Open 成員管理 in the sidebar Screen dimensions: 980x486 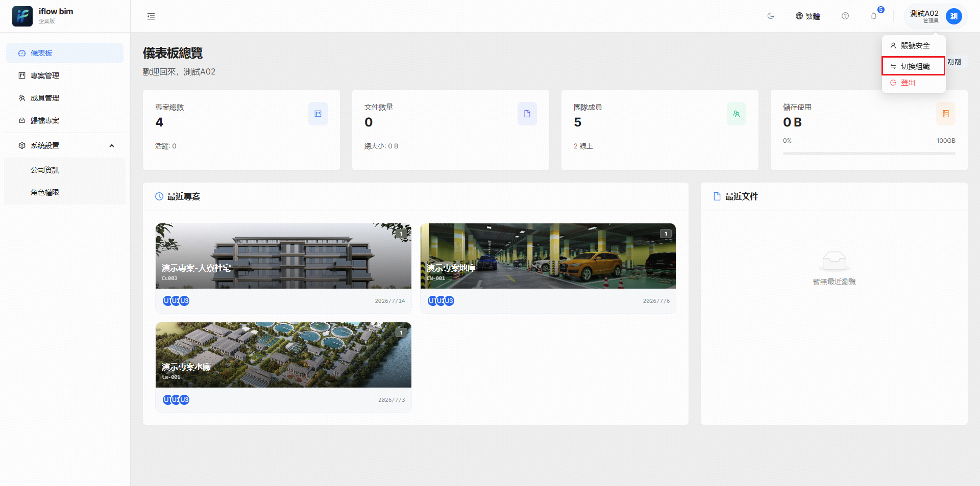coord(65,98)
